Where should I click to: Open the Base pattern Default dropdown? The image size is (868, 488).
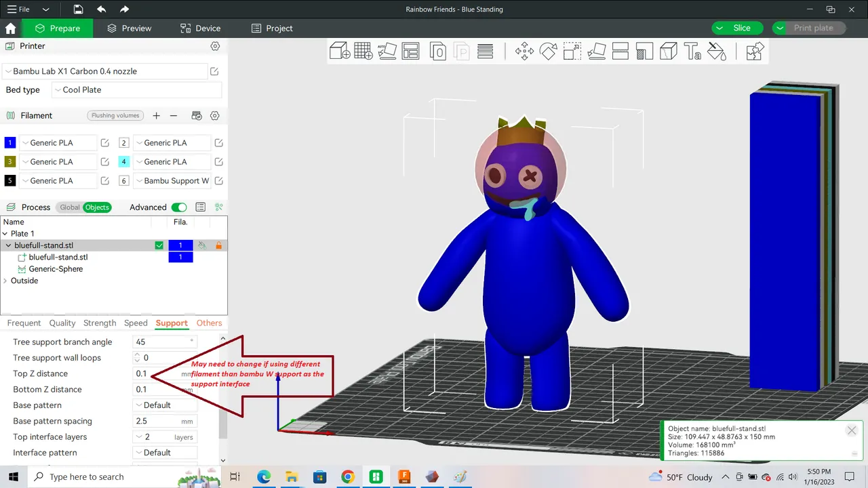(x=165, y=405)
